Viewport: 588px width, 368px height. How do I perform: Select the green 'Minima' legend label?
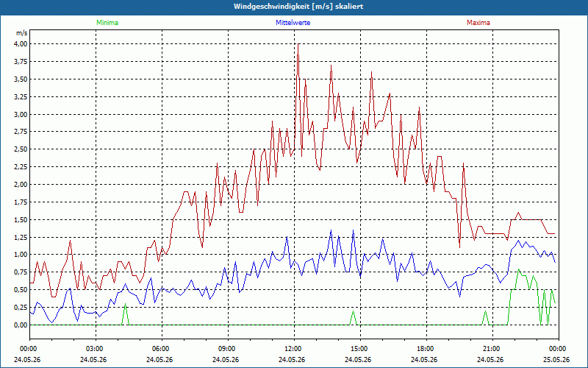click(107, 23)
